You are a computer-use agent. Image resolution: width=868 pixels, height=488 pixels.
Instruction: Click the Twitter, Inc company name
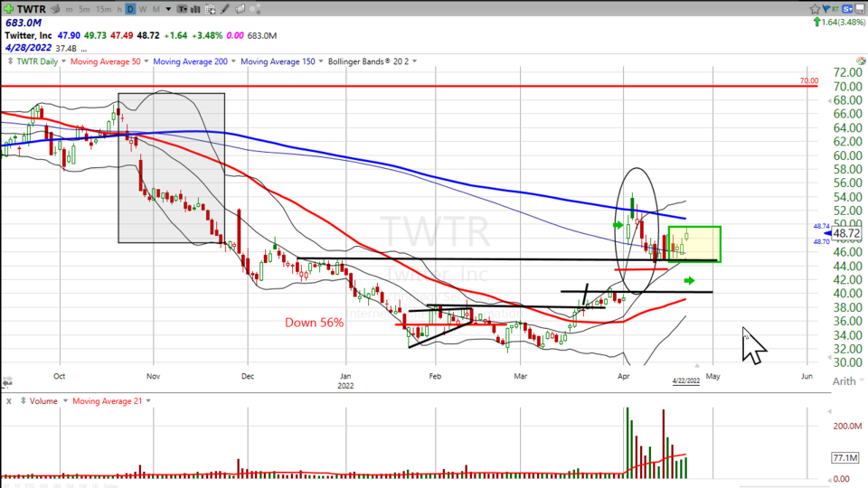tap(28, 35)
